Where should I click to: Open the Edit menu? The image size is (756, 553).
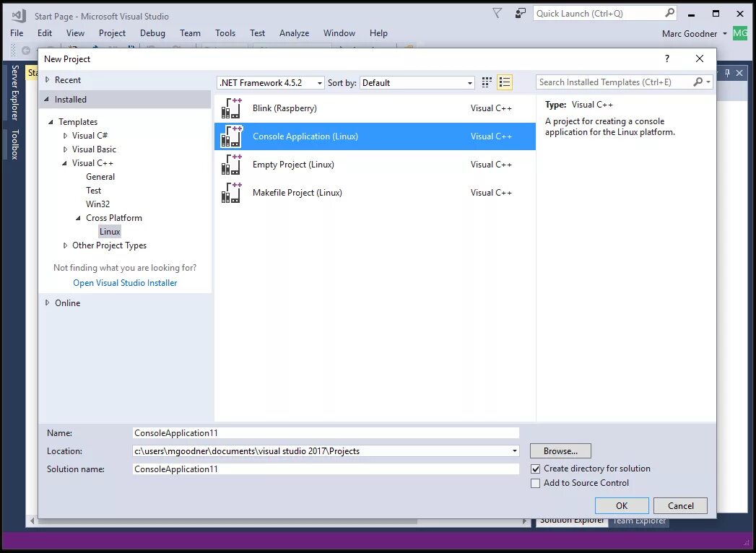(x=45, y=33)
